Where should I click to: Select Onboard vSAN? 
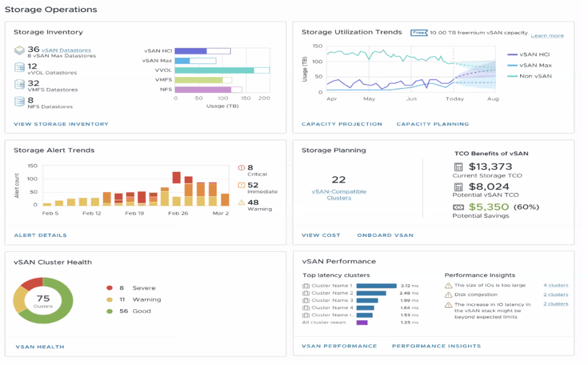pos(385,235)
